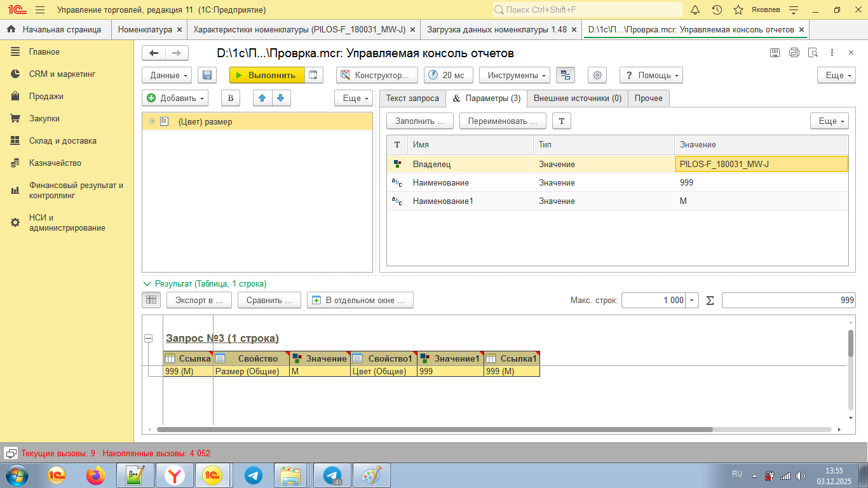Screen dimensions: 868x488
Task: Move the query down with the arrow
Action: 281,98
